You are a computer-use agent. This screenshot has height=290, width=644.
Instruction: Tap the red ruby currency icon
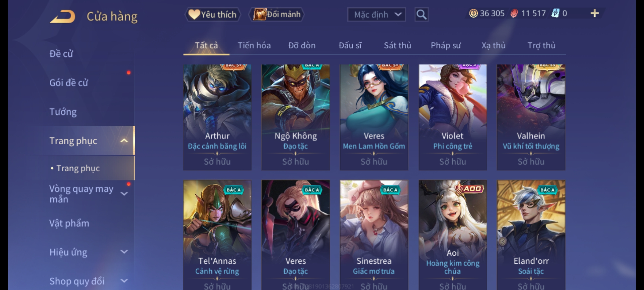[x=514, y=13]
